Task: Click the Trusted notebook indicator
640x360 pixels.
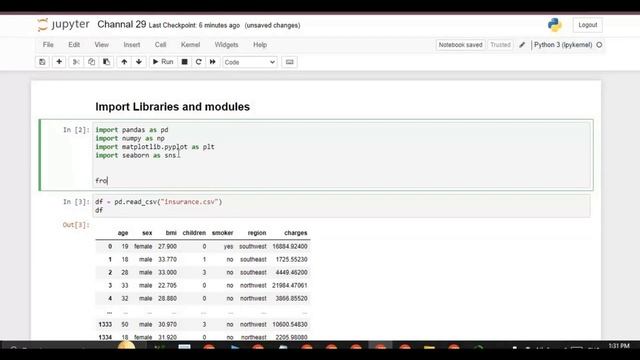Action: [500, 45]
